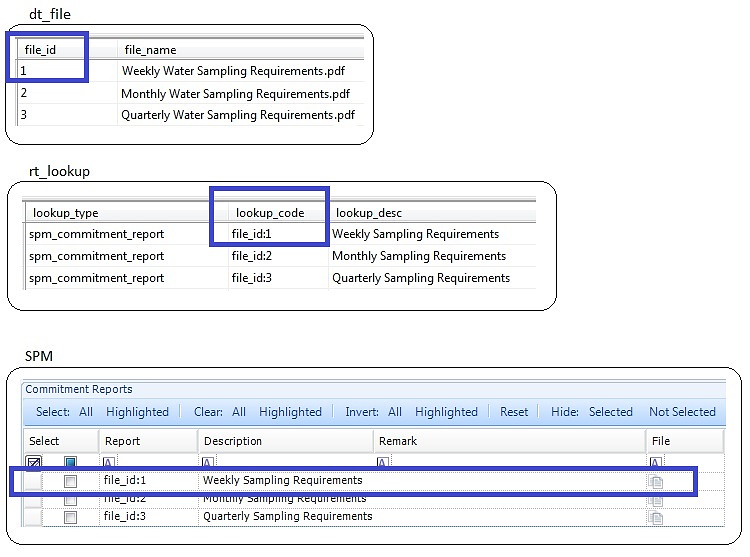
Task: Select lookup_code file_id:3 in rt_lookup
Action: [252, 278]
